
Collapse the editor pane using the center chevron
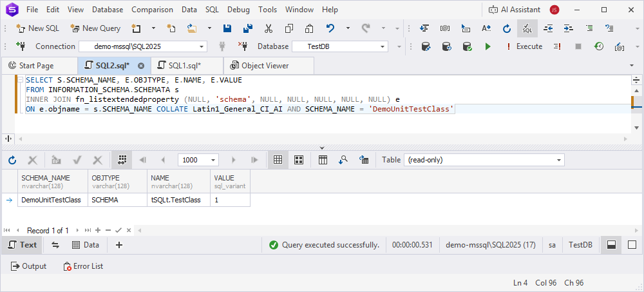click(x=322, y=147)
